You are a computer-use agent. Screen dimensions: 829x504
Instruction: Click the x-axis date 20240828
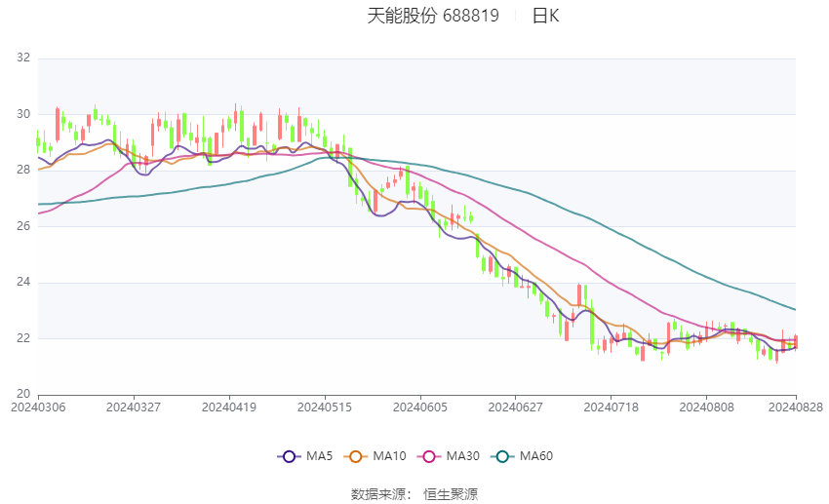(796, 407)
